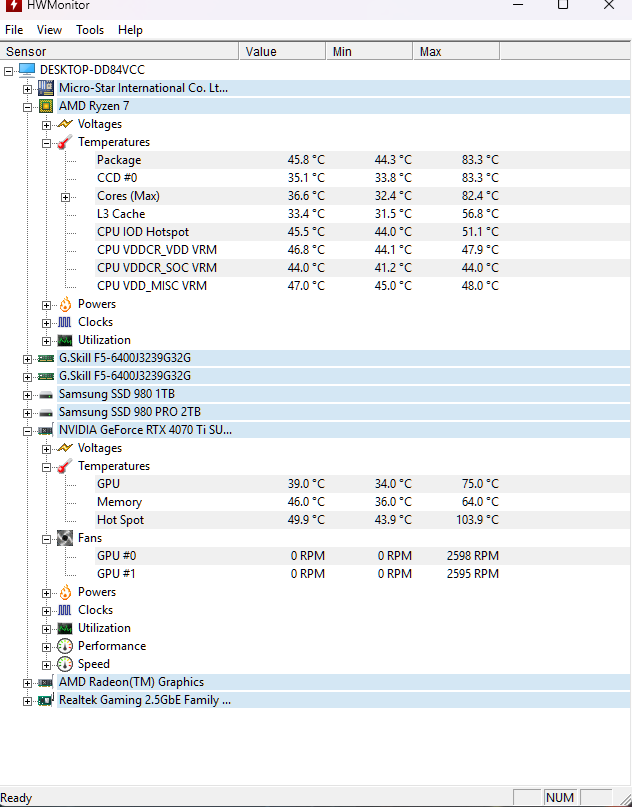Click the Max column header
This screenshot has width=632, height=807.
[457, 51]
